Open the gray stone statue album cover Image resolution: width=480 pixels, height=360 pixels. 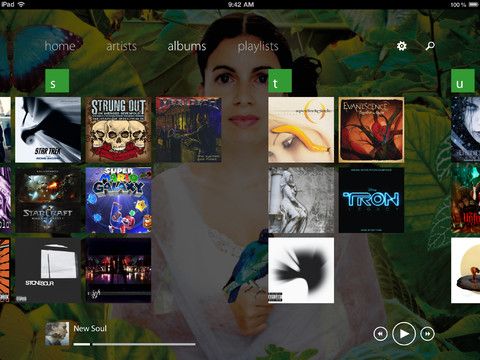[x=301, y=200]
